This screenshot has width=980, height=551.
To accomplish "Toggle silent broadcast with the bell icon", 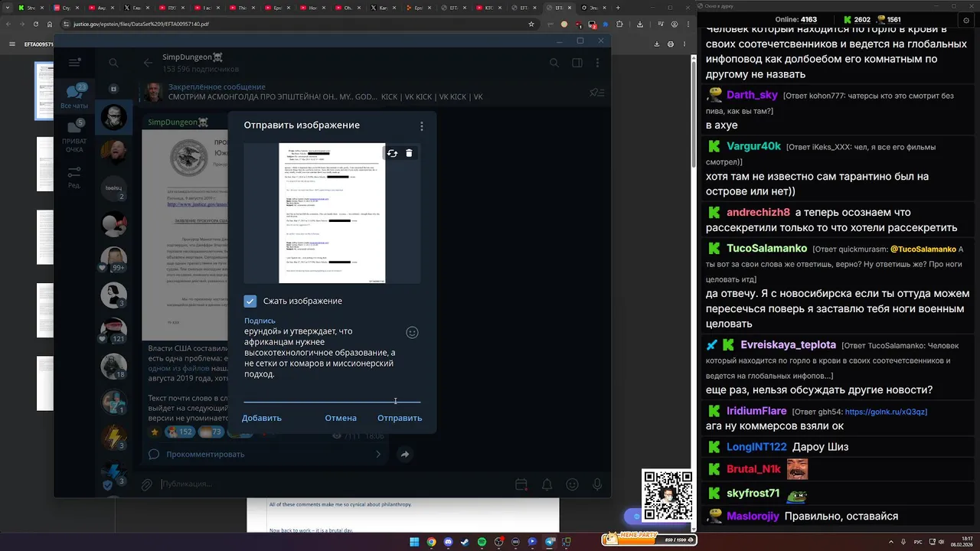I will [547, 484].
